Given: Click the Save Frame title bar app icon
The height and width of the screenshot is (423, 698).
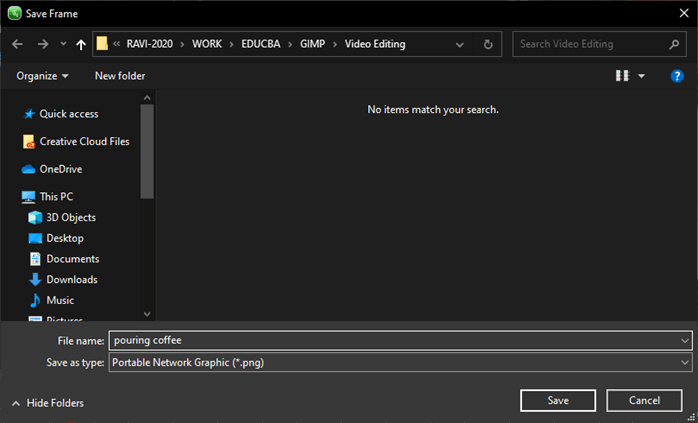Looking at the screenshot, I should click(14, 13).
